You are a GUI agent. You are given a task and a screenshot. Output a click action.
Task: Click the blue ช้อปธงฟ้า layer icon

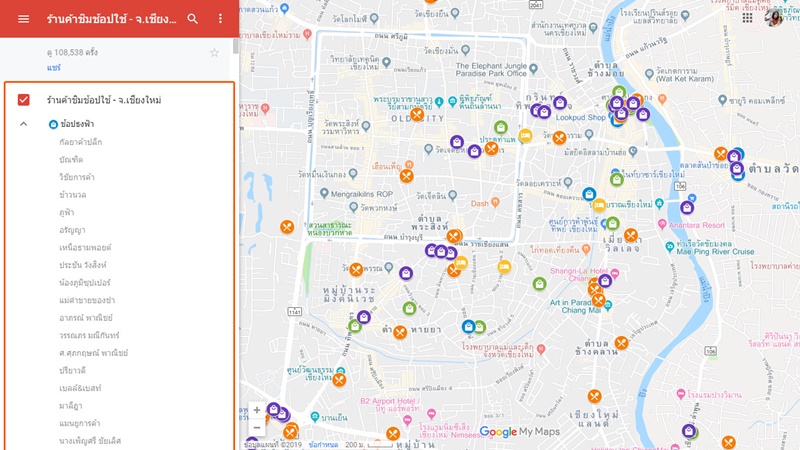pos(53,124)
